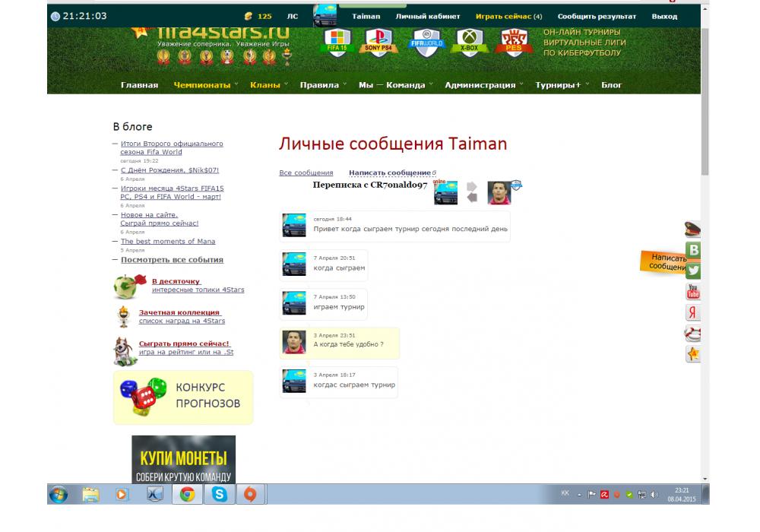Open the Sony PS4 platform badge
The height and width of the screenshot is (532, 760).
coord(378,43)
